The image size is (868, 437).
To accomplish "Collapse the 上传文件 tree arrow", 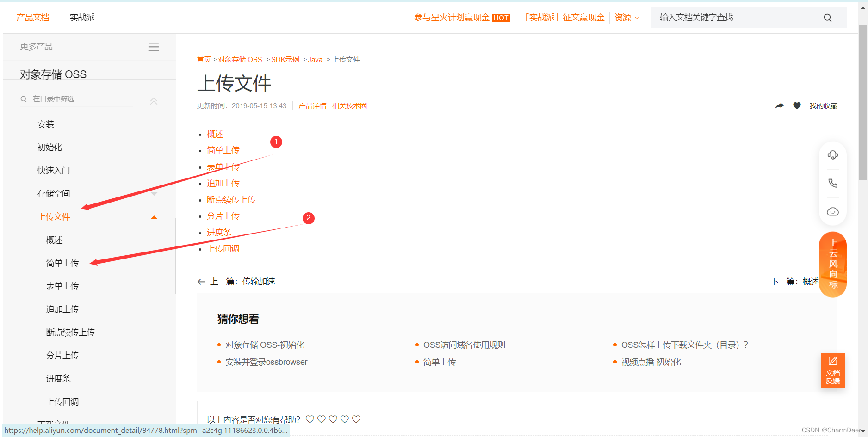I will tap(154, 217).
